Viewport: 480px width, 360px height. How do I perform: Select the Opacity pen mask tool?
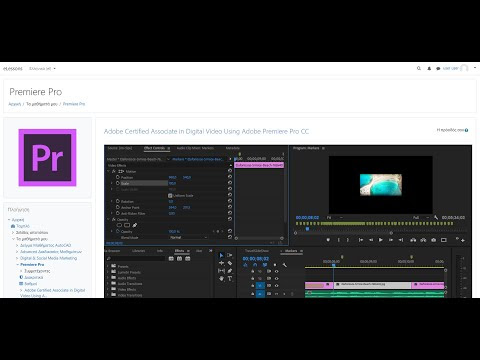tap(135, 225)
